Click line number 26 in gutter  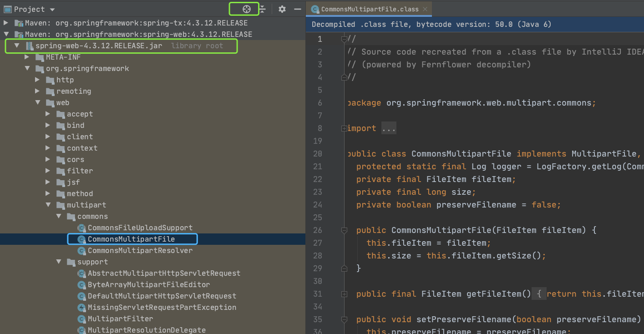317,230
